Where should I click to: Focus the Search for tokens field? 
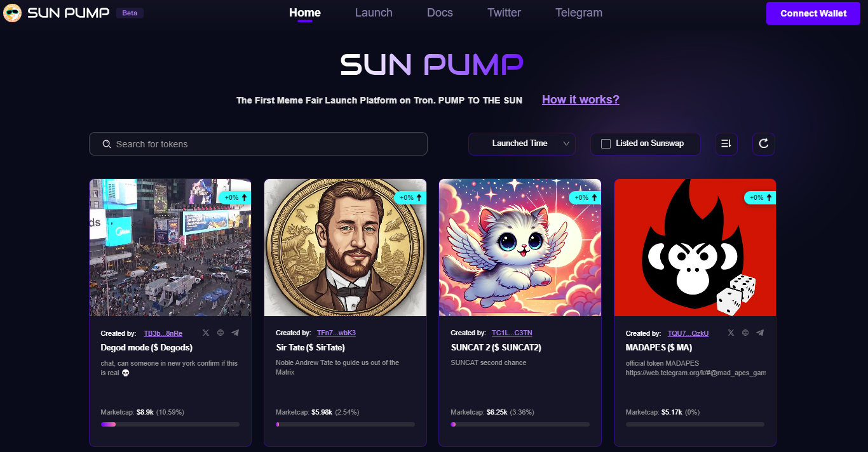pyautogui.click(x=258, y=144)
